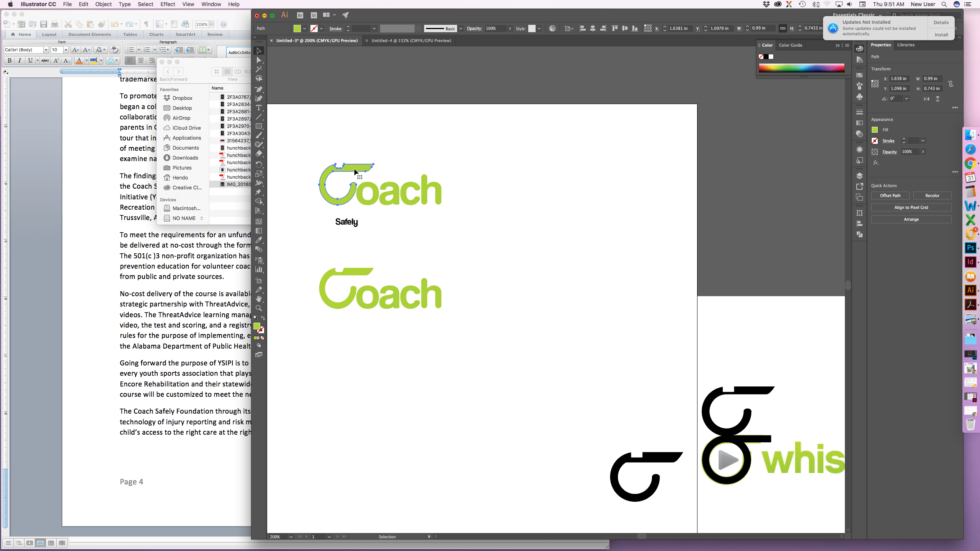Pick the Eyedropper tool
Screen dimensions: 980x551
259,240
